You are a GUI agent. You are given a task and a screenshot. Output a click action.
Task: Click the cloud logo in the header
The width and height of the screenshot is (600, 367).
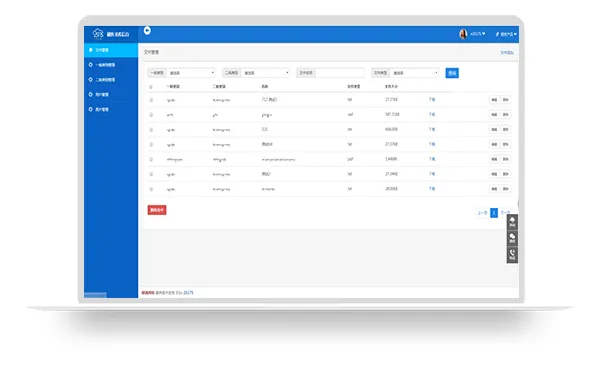98,34
